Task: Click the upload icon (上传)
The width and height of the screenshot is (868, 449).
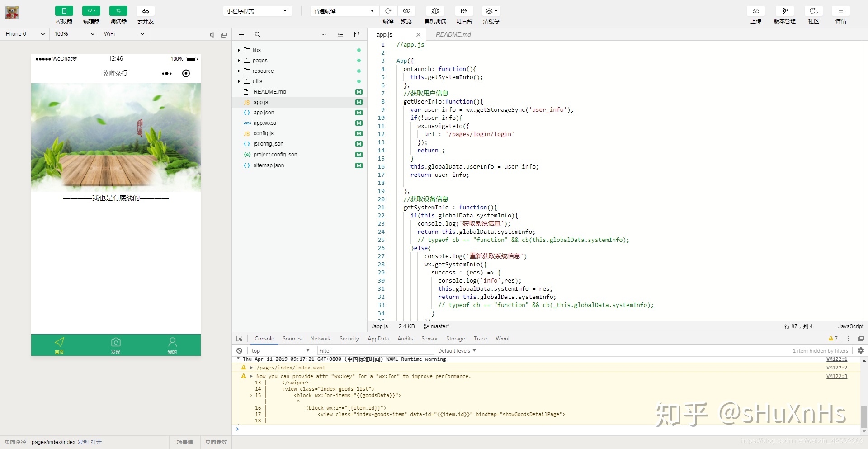Action: (756, 11)
